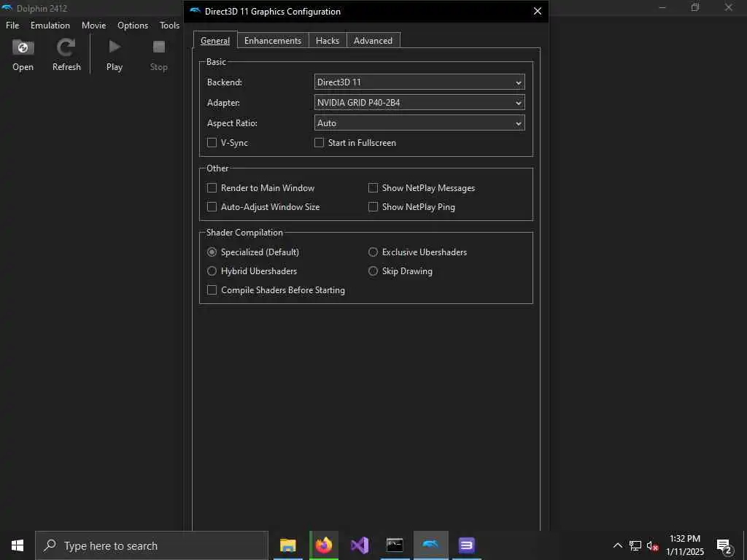747x560 pixels.
Task: Close the Direct3D 11 Graphics Configuration dialog
Action: point(538,11)
